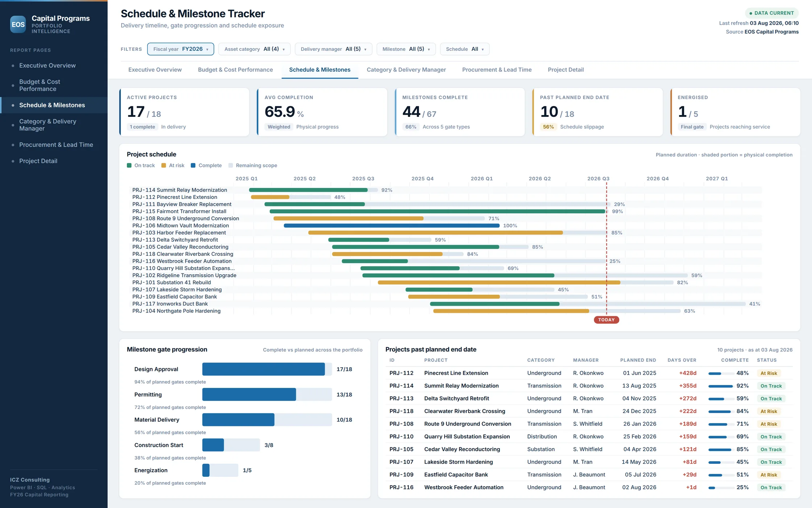The width and height of the screenshot is (812, 508).
Task: Click the Material Delivery progress bar
Action: (267, 419)
